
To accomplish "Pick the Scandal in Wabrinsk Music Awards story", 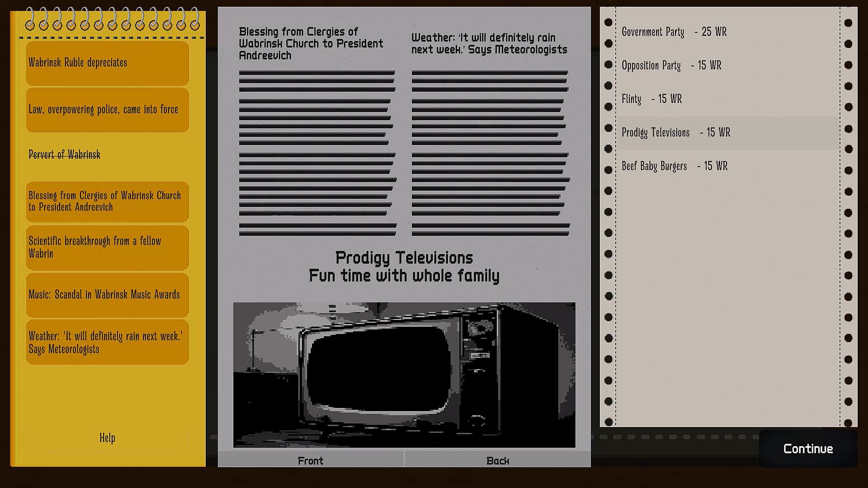I will click(x=107, y=295).
